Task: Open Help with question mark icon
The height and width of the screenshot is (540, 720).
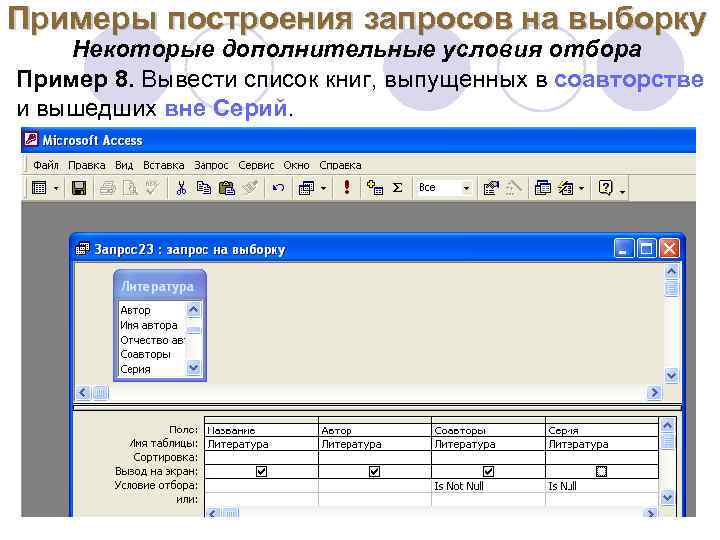Action: coord(606,188)
